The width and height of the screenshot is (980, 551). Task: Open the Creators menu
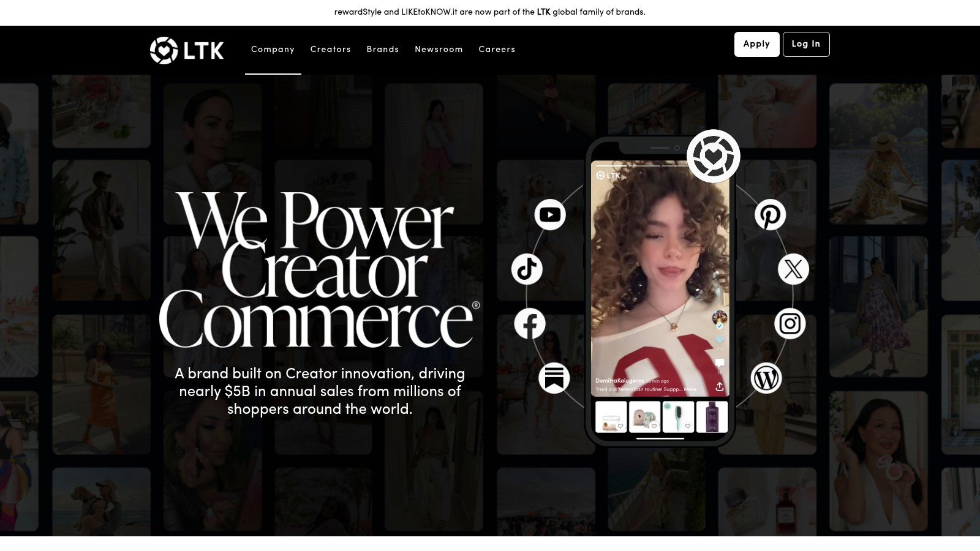(x=331, y=50)
